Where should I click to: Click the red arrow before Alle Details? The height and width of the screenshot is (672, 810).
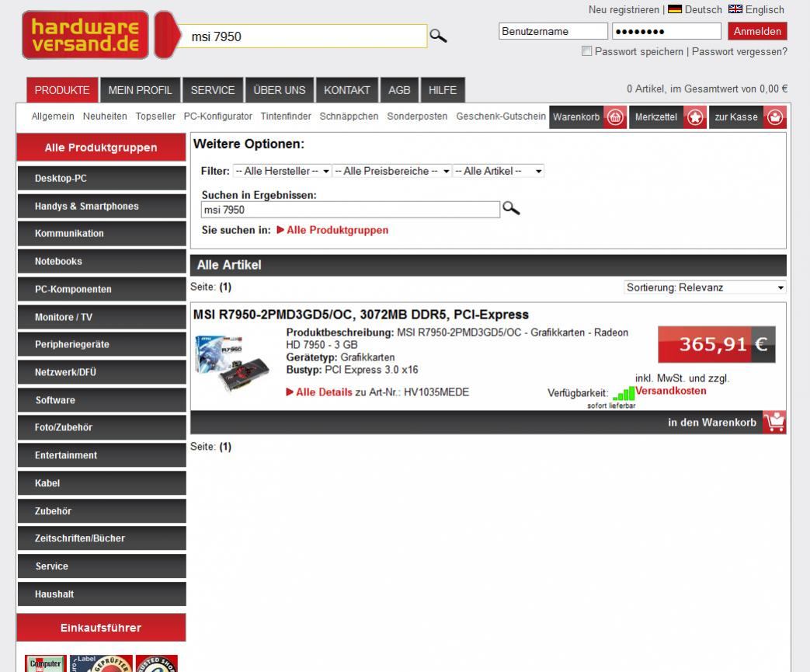290,392
